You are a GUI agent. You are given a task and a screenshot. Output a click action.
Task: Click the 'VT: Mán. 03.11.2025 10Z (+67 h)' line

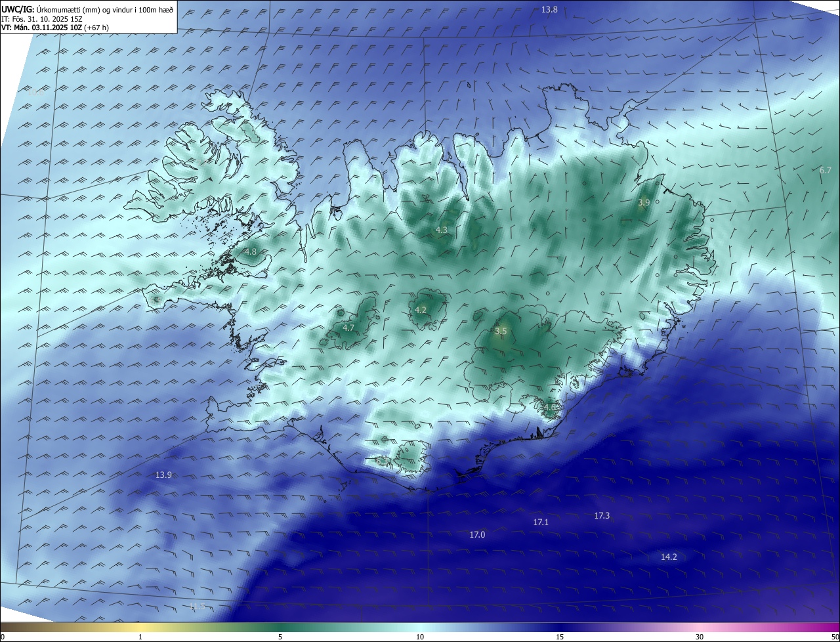[55, 28]
